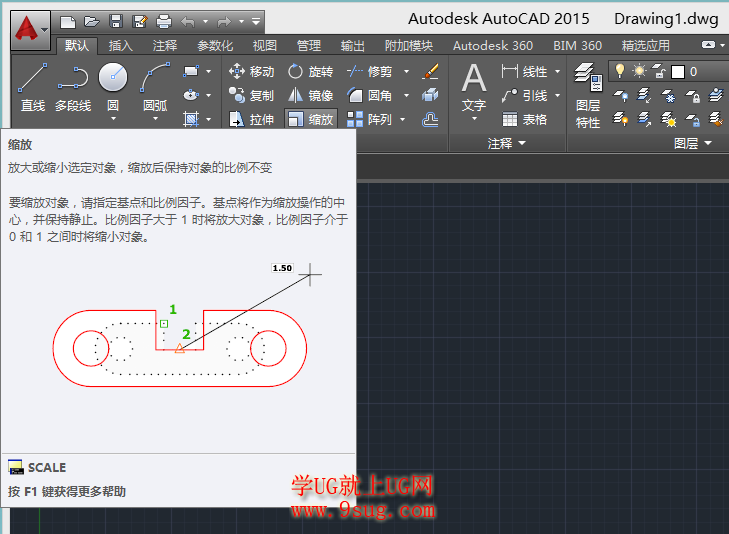
Task: Click the Explode tool icon
Action: pyautogui.click(x=430, y=95)
